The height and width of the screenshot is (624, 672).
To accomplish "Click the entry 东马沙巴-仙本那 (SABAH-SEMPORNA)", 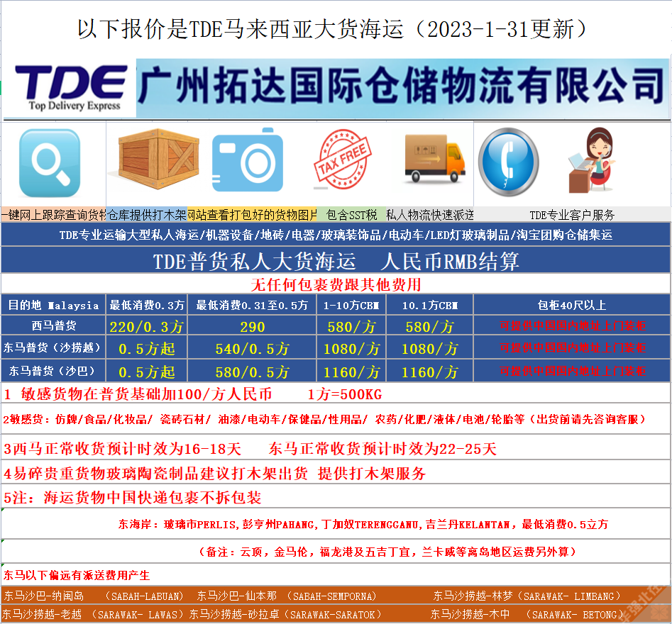I will [287, 596].
